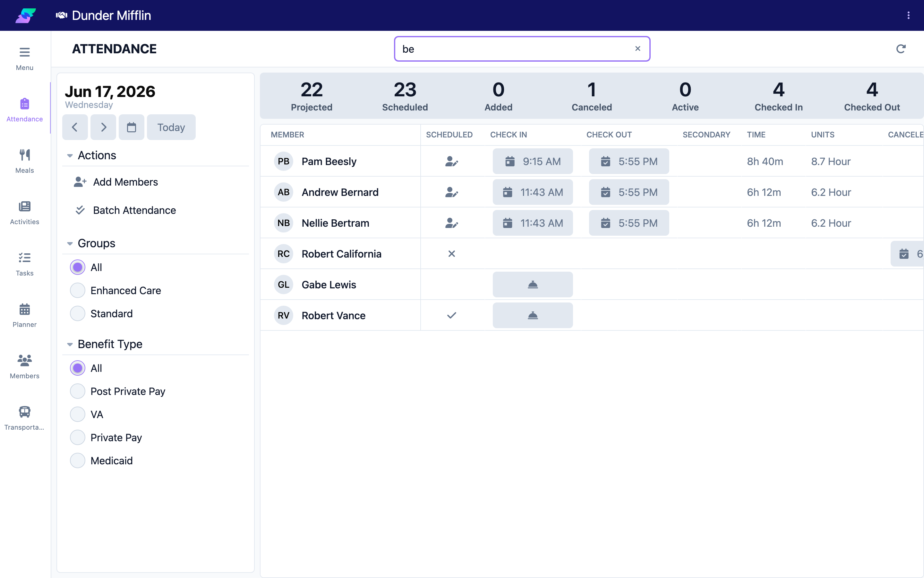
Task: Open the vertical three-dot options menu
Action: (x=908, y=15)
